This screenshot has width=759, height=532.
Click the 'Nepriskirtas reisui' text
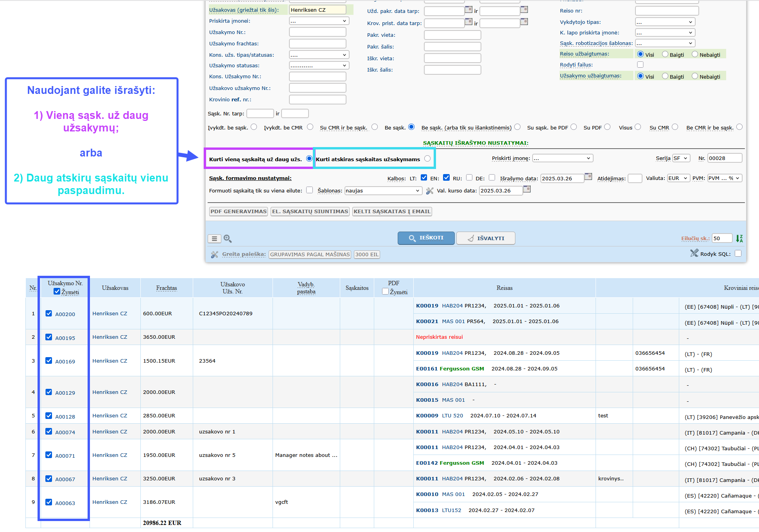(440, 337)
